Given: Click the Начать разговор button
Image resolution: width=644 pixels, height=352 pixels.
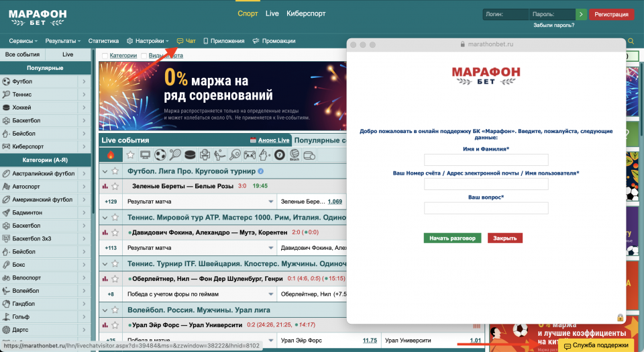Looking at the screenshot, I should click(x=452, y=238).
